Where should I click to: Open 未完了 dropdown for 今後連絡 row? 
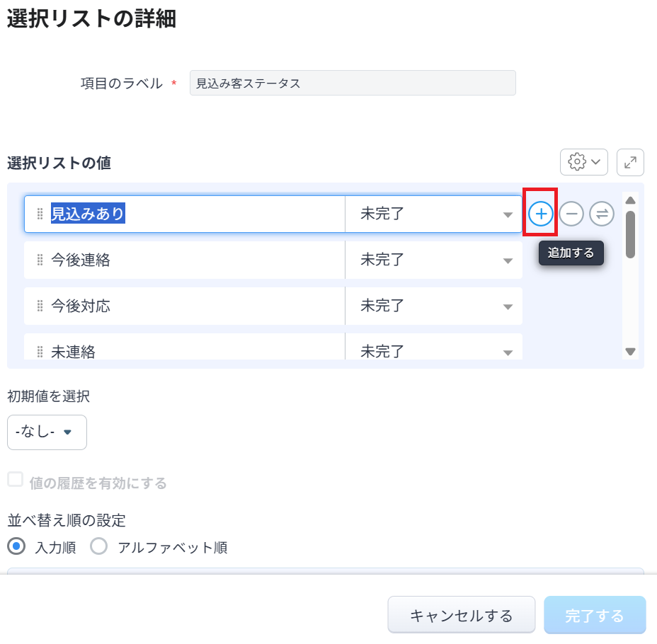[433, 260]
